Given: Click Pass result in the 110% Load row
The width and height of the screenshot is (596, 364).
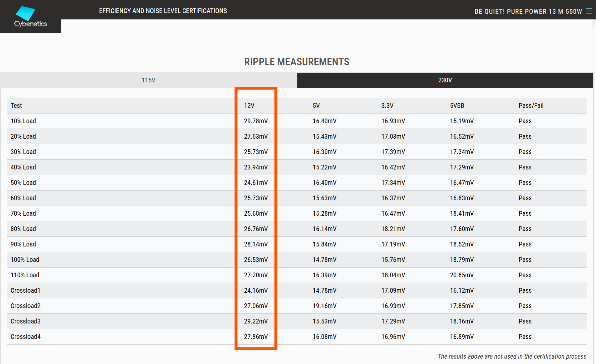Looking at the screenshot, I should coord(525,275).
